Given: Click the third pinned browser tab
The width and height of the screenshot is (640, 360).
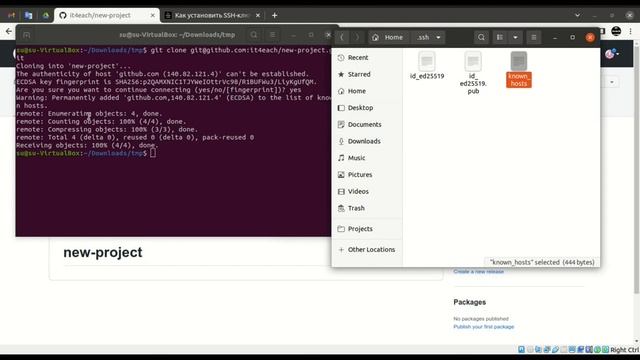Looking at the screenshot, I should click(46, 15).
